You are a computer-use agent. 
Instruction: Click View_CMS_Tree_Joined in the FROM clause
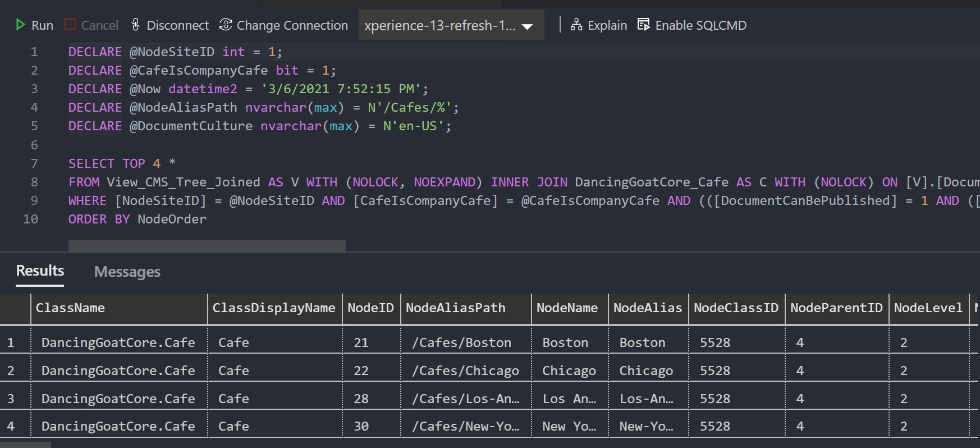coord(184,182)
